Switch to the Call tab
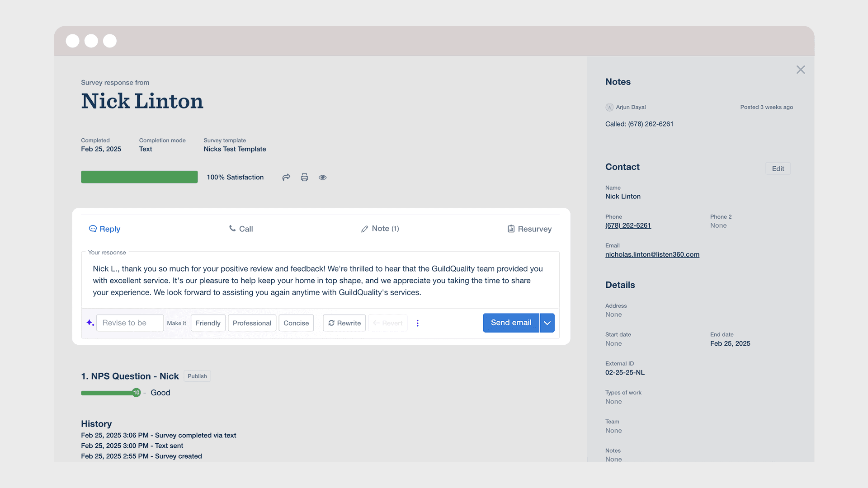 241,229
